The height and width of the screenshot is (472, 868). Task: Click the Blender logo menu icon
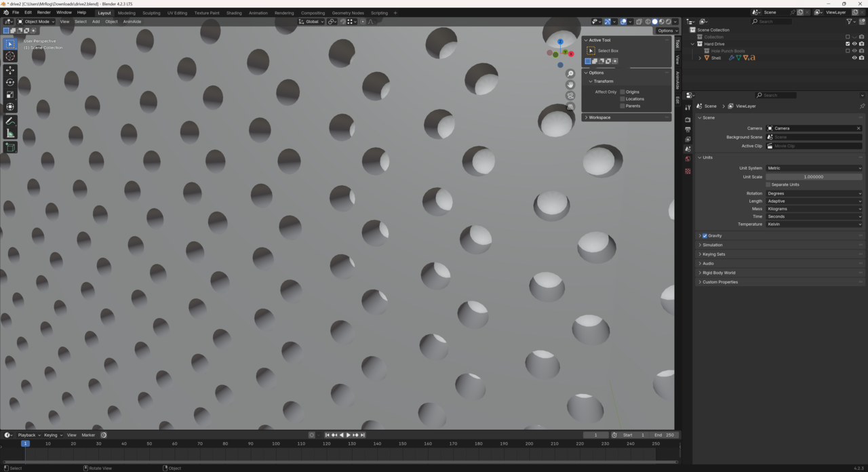[x=6, y=12]
